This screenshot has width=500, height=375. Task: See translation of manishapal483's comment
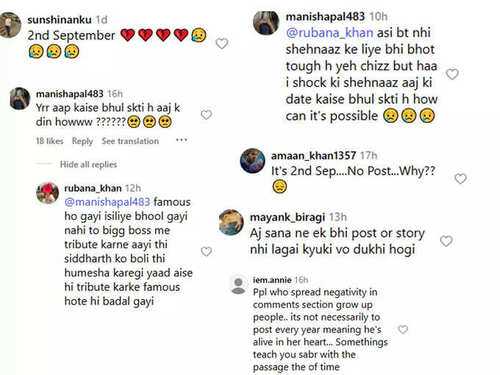pos(130,141)
